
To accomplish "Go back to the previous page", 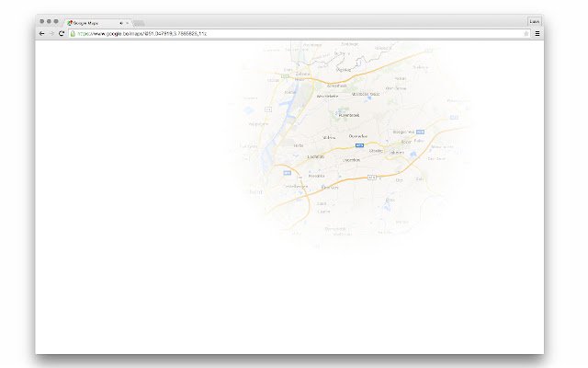I will pos(41,34).
